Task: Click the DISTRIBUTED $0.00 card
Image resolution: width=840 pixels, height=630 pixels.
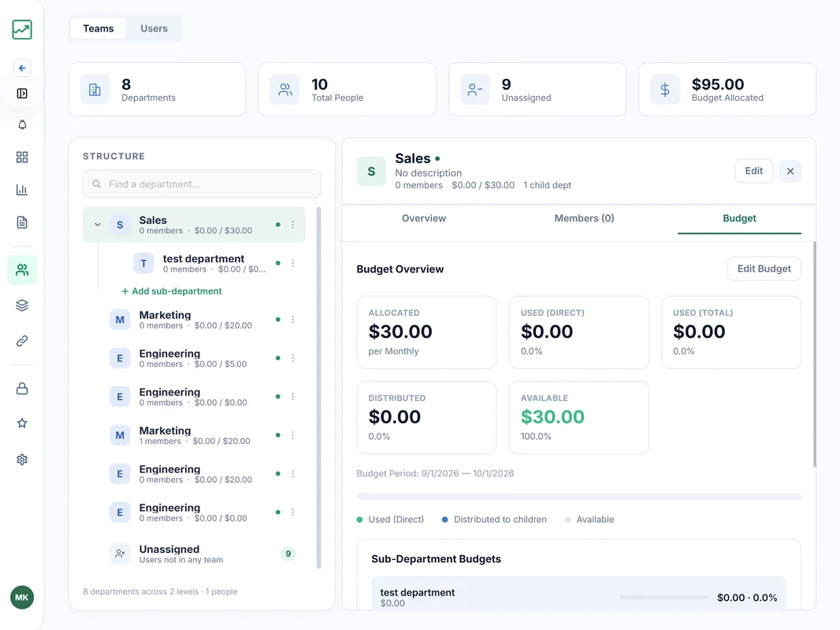Action: 426,417
